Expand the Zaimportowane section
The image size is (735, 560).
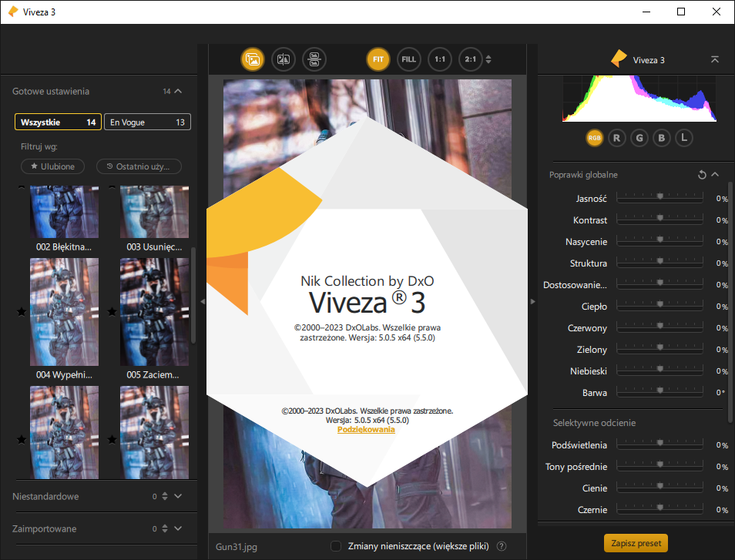pyautogui.click(x=178, y=528)
